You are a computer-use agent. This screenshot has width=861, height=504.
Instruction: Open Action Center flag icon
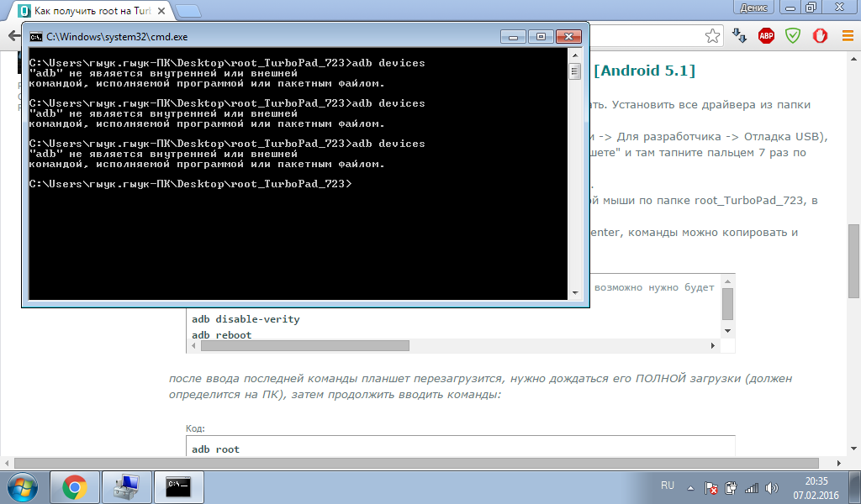(710, 487)
